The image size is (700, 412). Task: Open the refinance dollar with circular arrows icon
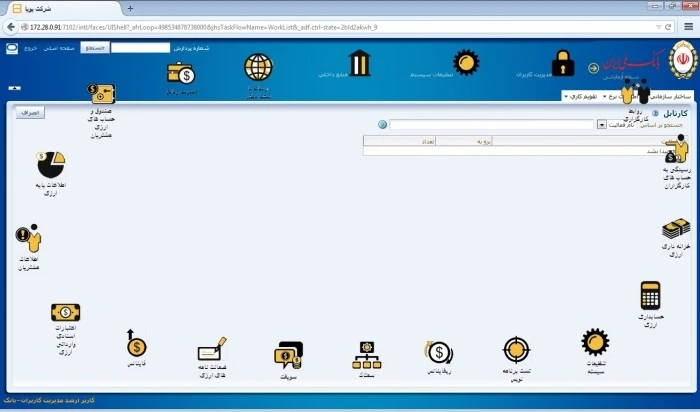(x=439, y=352)
